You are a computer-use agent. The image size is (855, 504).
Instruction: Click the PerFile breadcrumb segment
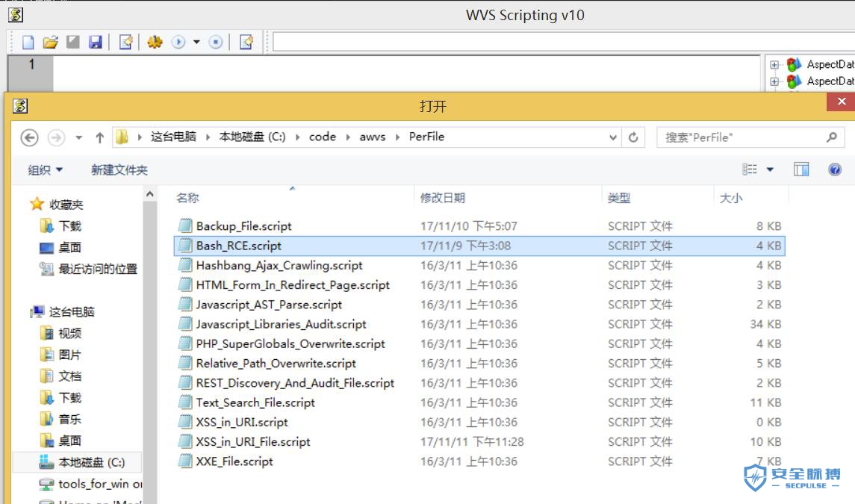coord(426,137)
